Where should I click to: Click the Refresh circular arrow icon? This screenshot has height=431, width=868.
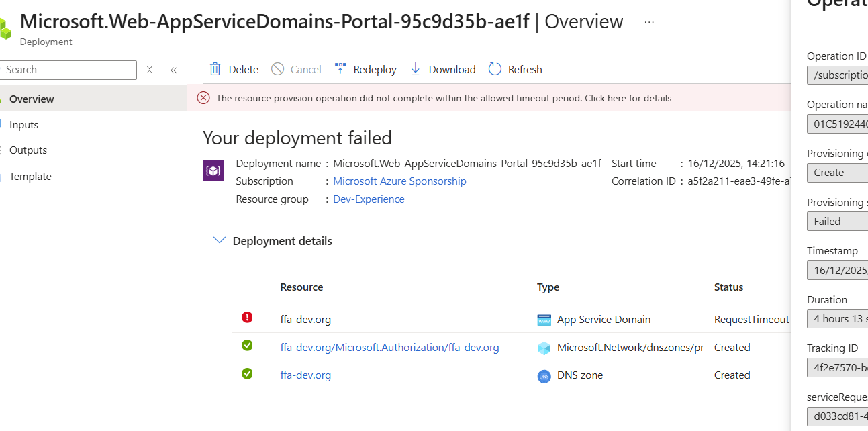[495, 69]
